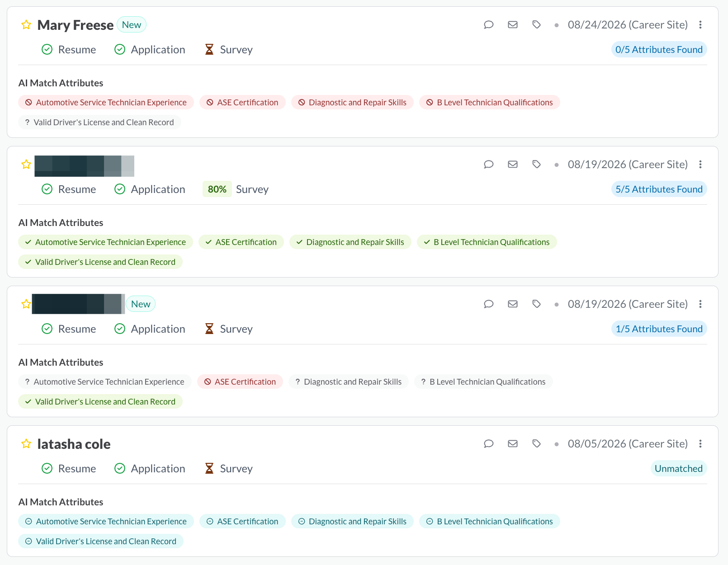This screenshot has height=565, width=728.
Task: Open more options for 1/5 Attributes candidate
Action: tap(700, 304)
